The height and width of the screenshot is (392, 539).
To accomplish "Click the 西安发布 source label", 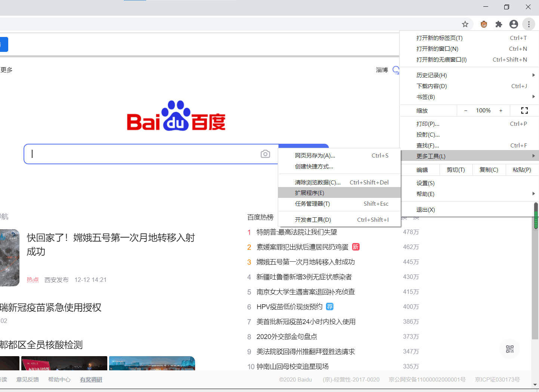I will coord(56,280).
